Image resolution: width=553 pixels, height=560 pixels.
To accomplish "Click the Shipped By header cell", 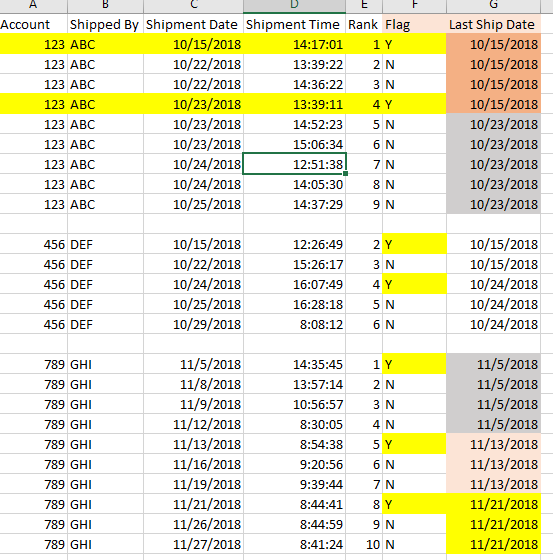I will point(105,24).
